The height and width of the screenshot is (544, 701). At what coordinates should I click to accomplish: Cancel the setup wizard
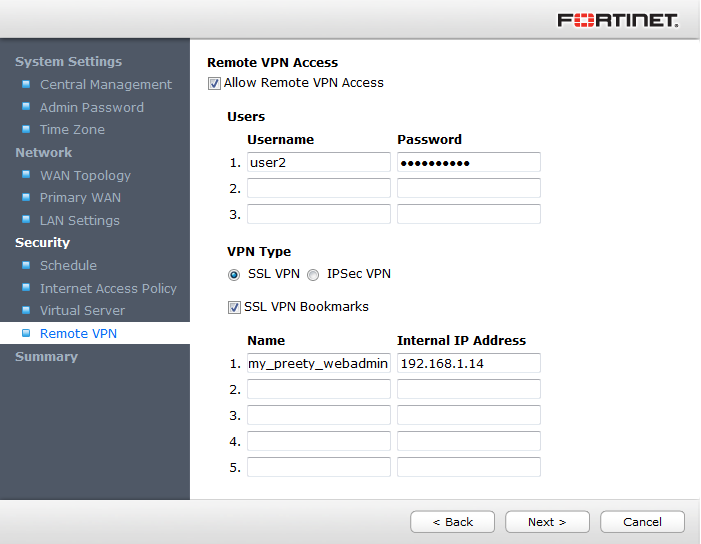[x=642, y=522]
